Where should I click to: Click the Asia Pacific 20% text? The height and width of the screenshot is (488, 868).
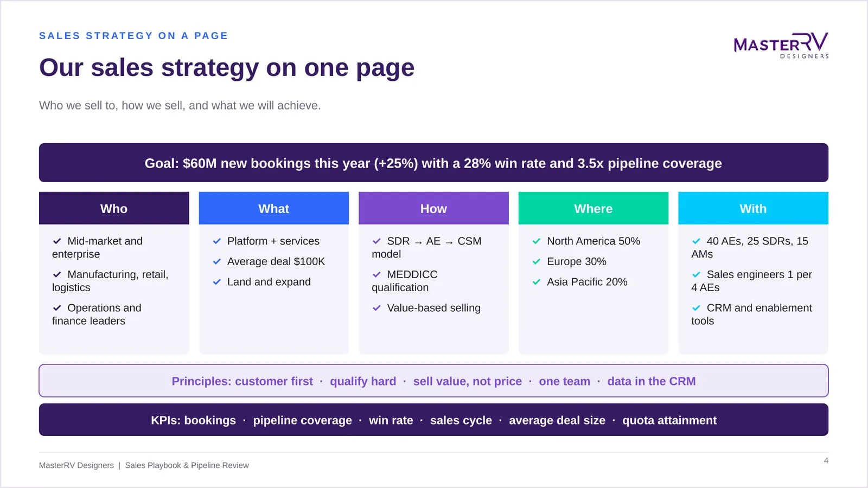point(587,282)
